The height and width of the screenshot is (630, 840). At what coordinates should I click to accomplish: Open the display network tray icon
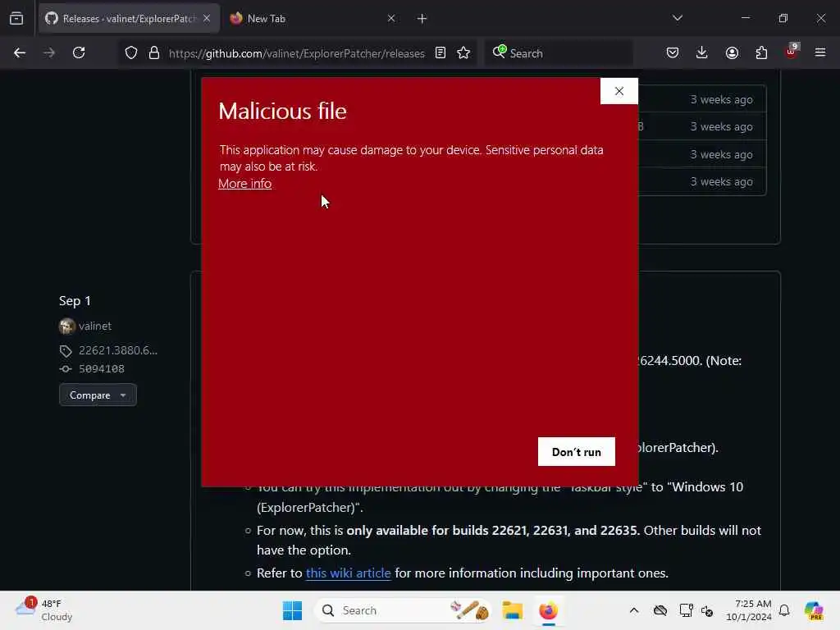pos(686,610)
